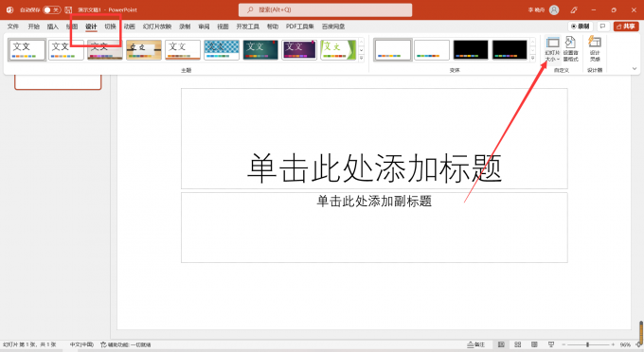This screenshot has height=352, width=644.
Task: Click the zoom out minus button
Action: (x=563, y=344)
